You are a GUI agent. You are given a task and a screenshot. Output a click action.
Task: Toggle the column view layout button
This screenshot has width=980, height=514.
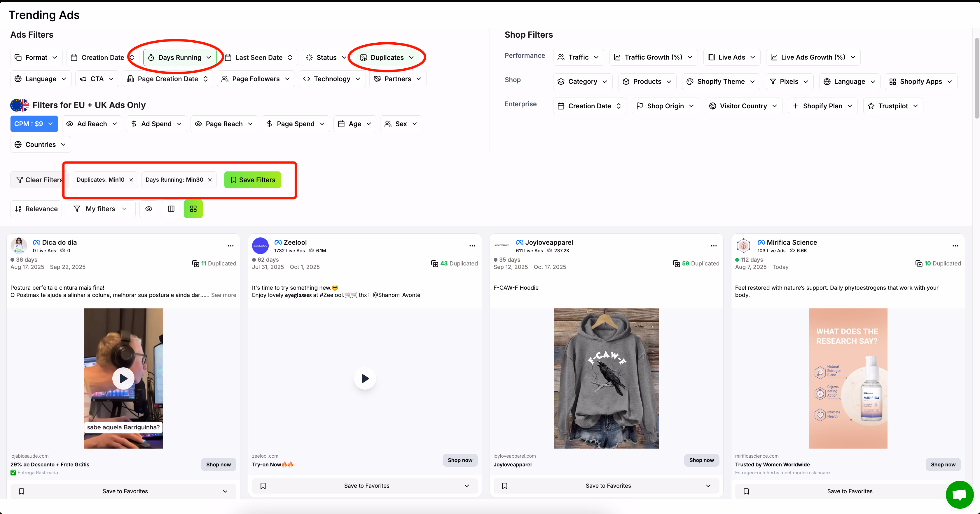(x=171, y=209)
